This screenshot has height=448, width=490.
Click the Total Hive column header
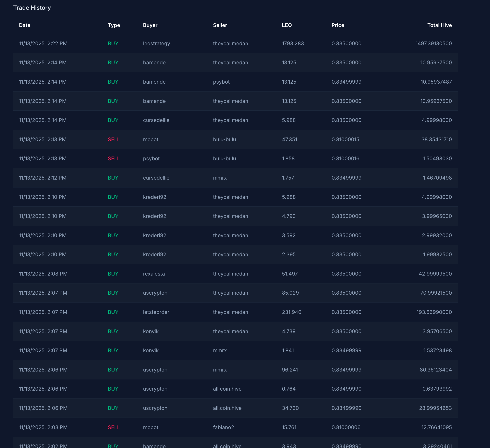point(439,25)
